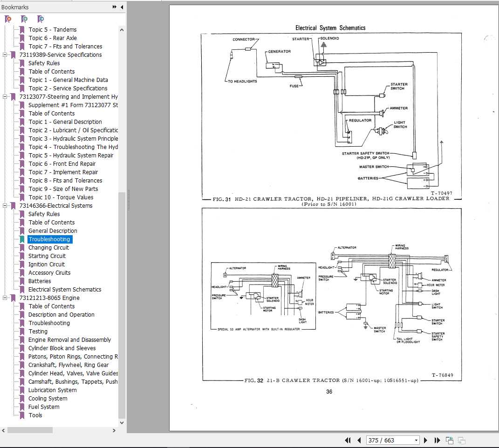
Task: Click the bookmarks scroll down arrow
Action: pyautogui.click(x=122, y=422)
